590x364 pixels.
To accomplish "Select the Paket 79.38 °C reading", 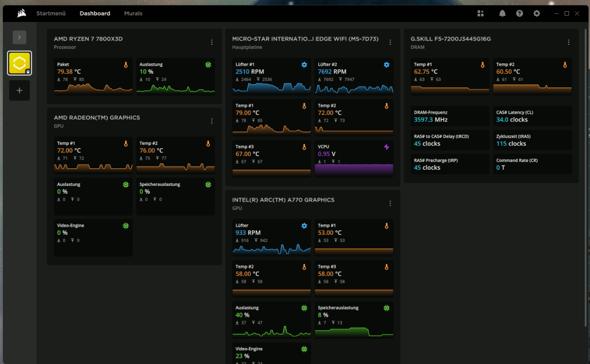I will click(69, 72).
